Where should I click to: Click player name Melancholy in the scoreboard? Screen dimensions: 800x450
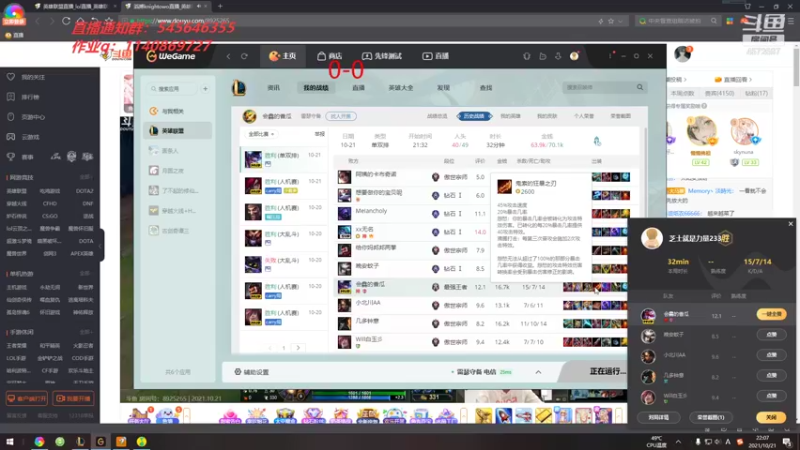pyautogui.click(x=371, y=211)
